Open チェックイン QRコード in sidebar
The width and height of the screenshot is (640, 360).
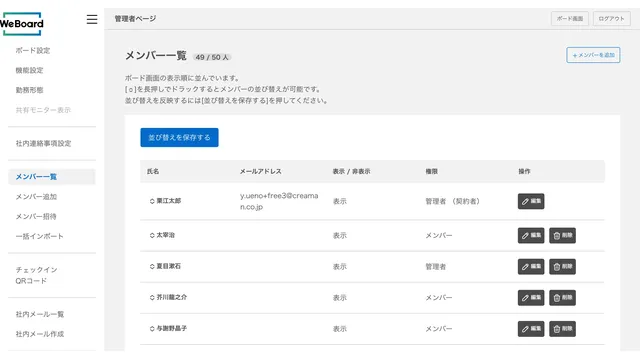(x=36, y=275)
